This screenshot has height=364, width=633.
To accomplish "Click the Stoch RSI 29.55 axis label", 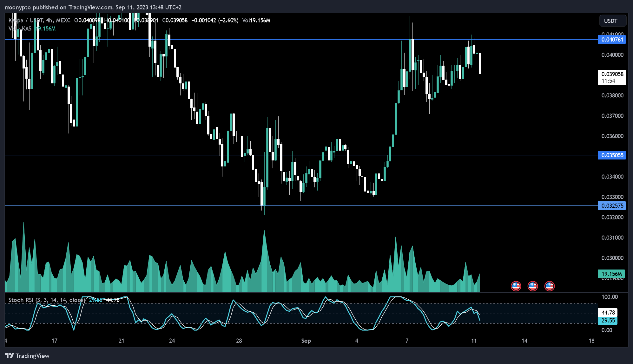I will pyautogui.click(x=608, y=321).
